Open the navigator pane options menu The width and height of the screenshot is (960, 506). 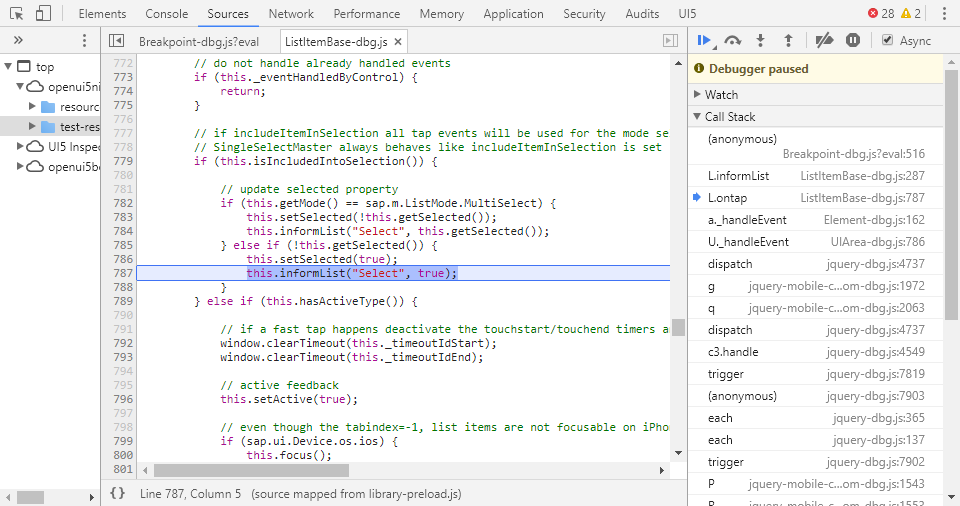[x=84, y=40]
